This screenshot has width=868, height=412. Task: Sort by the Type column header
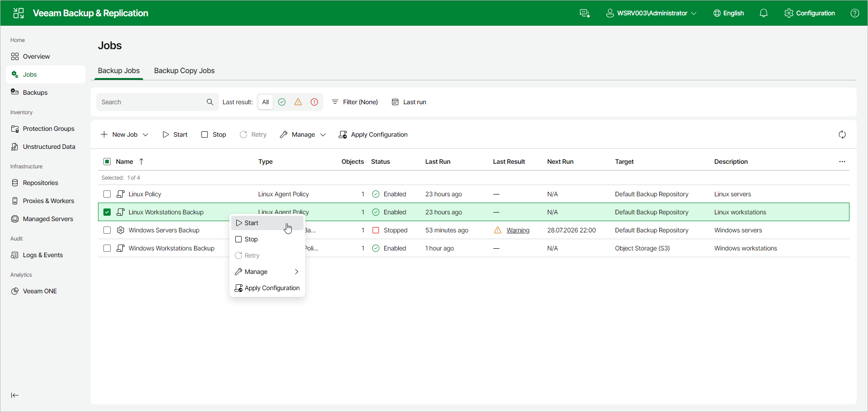(x=266, y=162)
